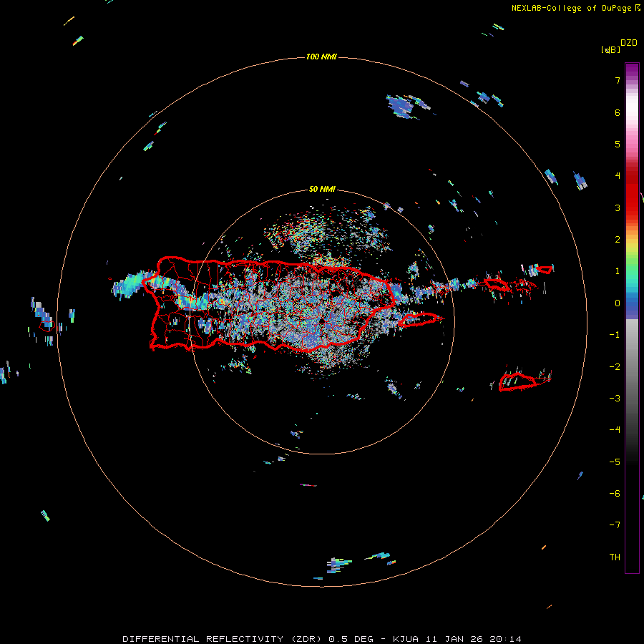Click the -6 value on the dB scale
Viewport: 644px width, 644px height.
pyautogui.click(x=615, y=494)
